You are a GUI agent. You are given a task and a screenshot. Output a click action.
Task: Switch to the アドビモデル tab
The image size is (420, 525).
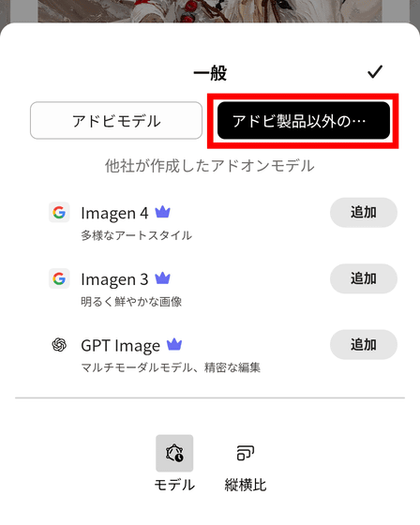coord(116,121)
